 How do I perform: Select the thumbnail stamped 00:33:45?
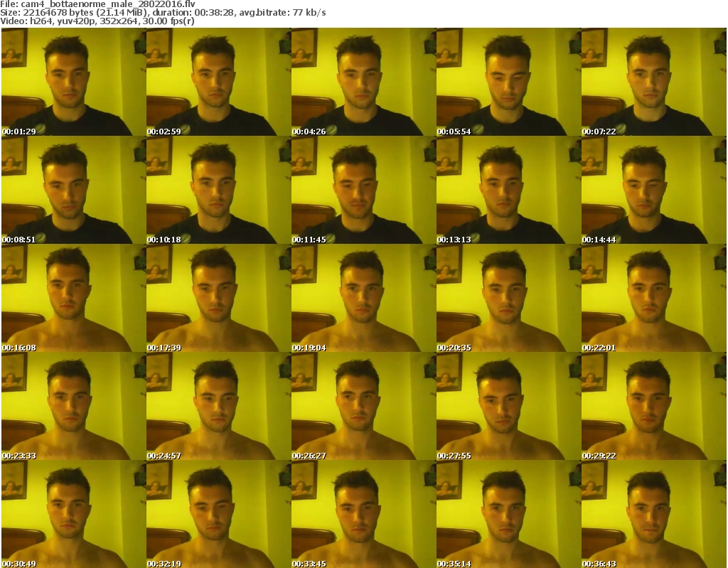(363, 514)
